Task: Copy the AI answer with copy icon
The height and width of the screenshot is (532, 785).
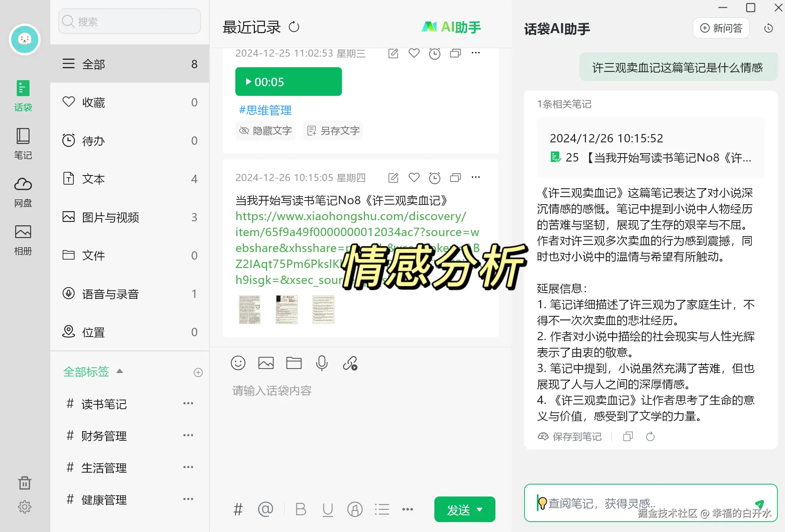Action: [x=628, y=437]
